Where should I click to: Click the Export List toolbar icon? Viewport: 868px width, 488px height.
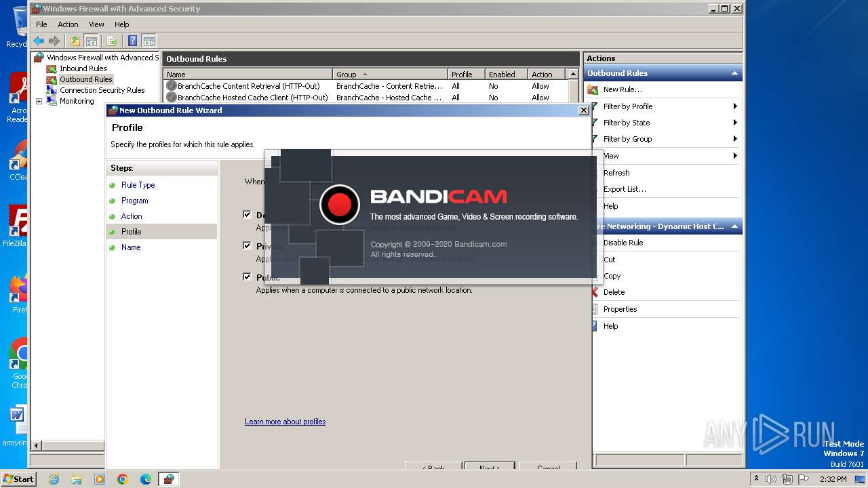pos(112,41)
